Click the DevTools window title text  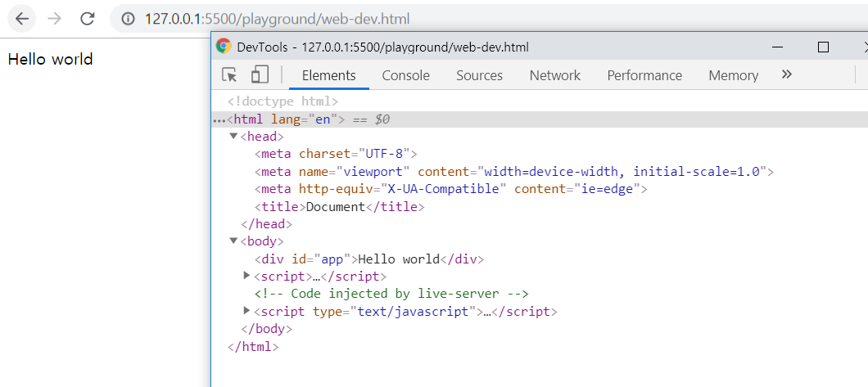click(x=382, y=47)
